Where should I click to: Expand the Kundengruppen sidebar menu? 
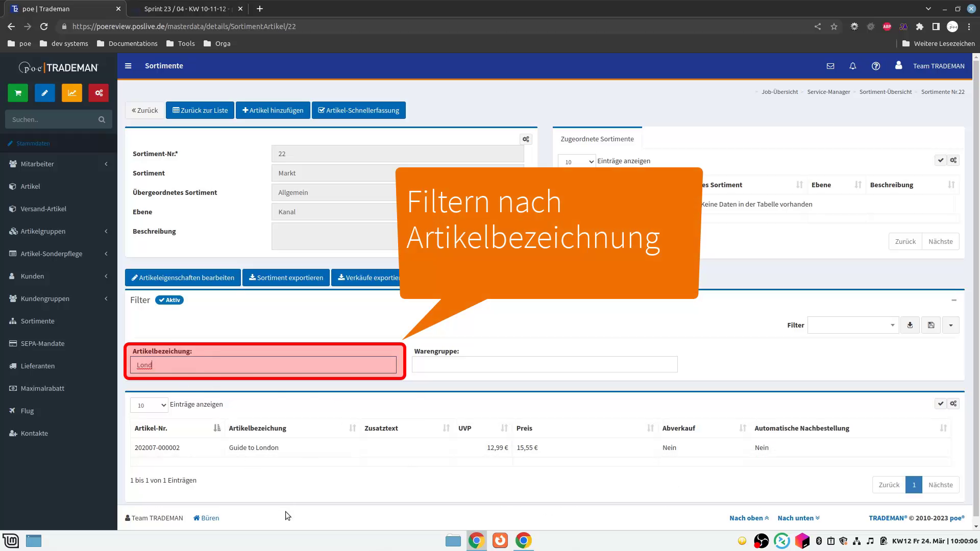(59, 298)
